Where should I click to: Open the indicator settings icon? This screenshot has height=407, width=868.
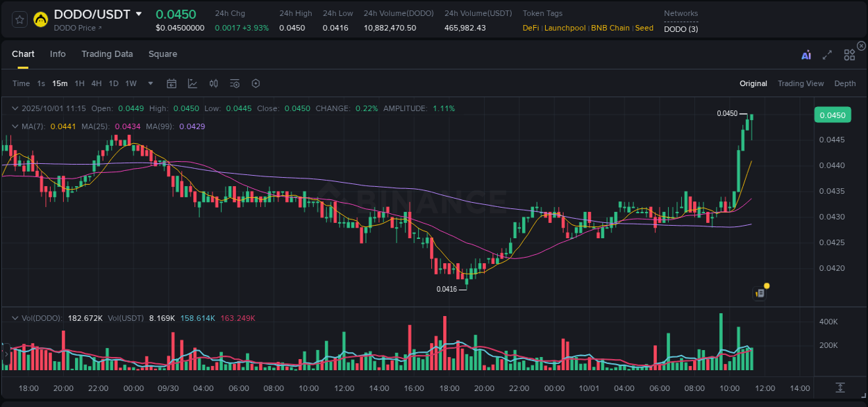tap(234, 83)
